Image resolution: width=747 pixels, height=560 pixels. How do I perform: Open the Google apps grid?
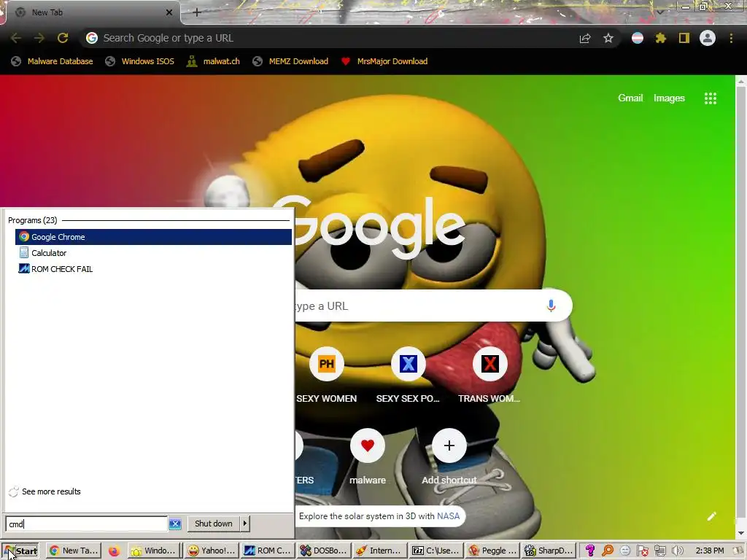point(711,98)
